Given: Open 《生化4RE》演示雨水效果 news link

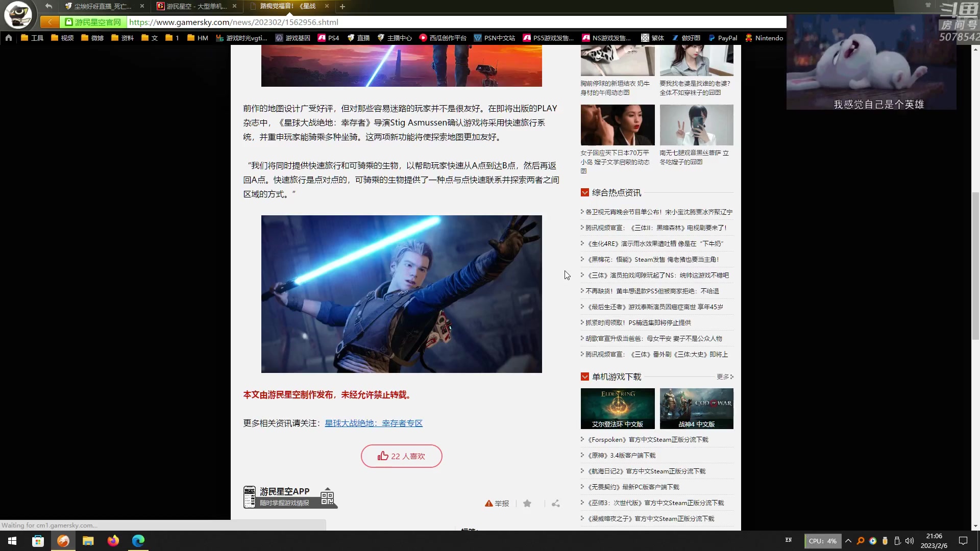Looking at the screenshot, I should click(655, 243).
